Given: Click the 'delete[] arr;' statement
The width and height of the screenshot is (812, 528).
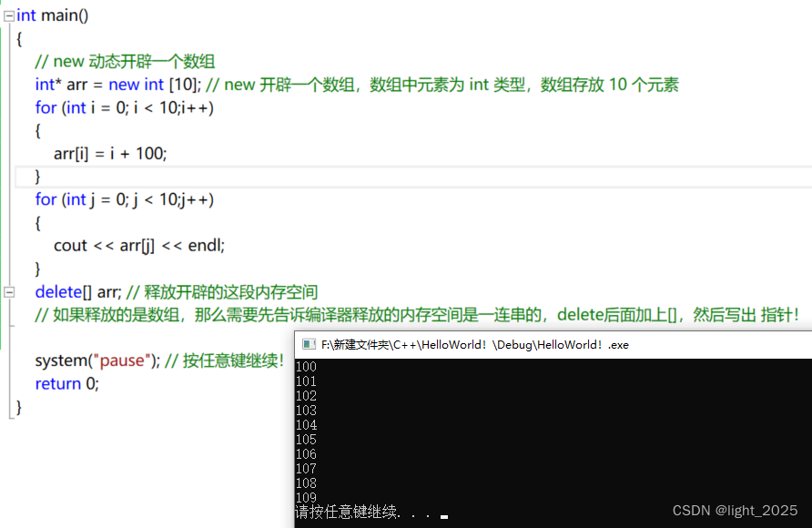Looking at the screenshot, I should tap(78, 292).
